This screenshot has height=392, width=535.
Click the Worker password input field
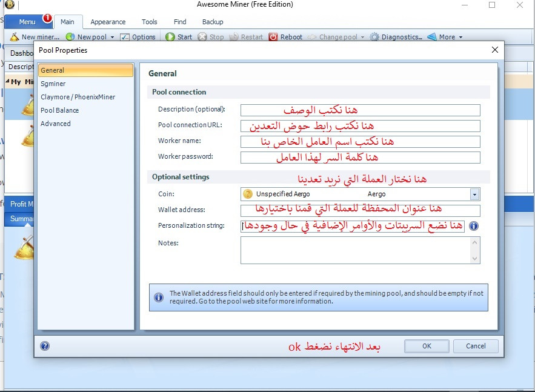point(361,158)
